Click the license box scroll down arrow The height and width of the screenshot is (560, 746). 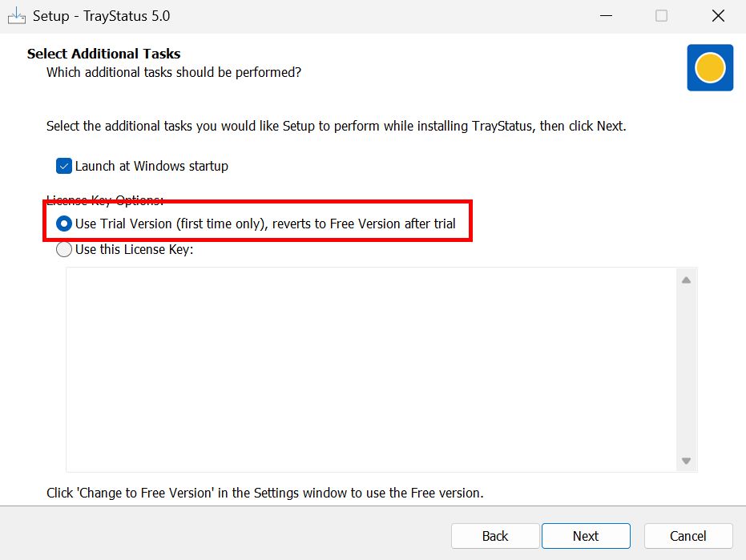[686, 461]
